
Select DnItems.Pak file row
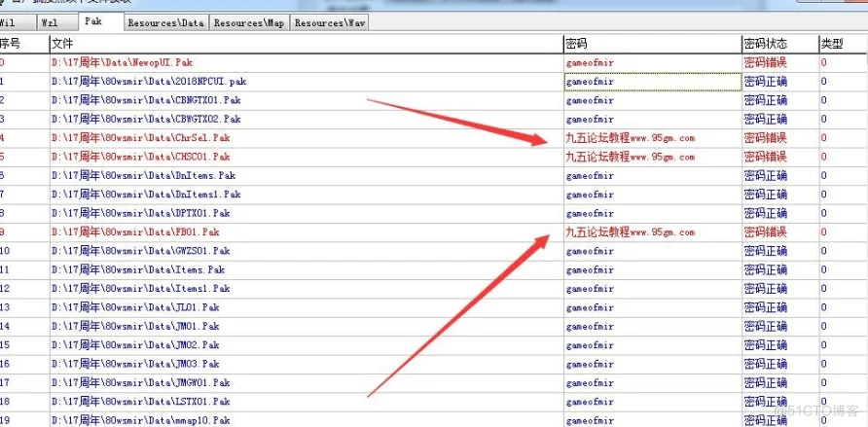click(143, 176)
